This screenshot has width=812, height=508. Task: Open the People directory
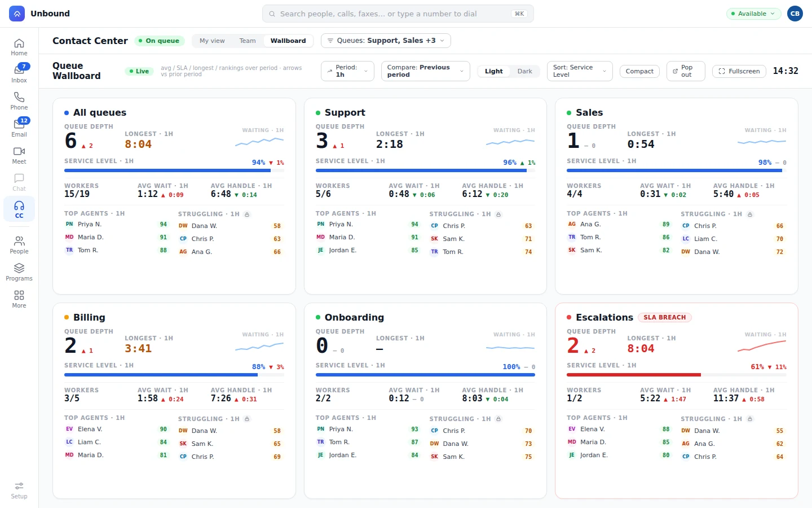coord(19,246)
